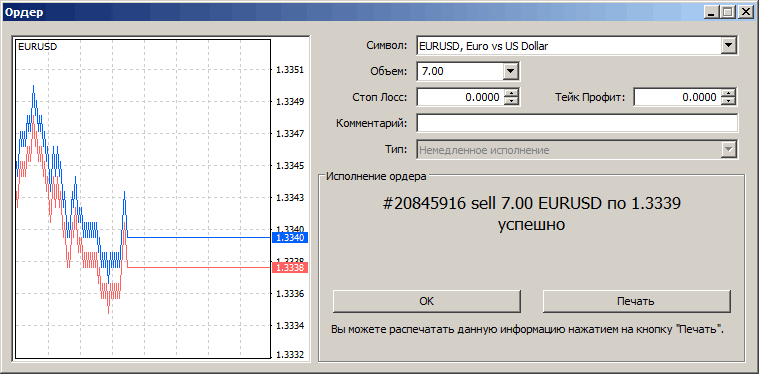Click the OK button
759x374 pixels.
click(426, 301)
